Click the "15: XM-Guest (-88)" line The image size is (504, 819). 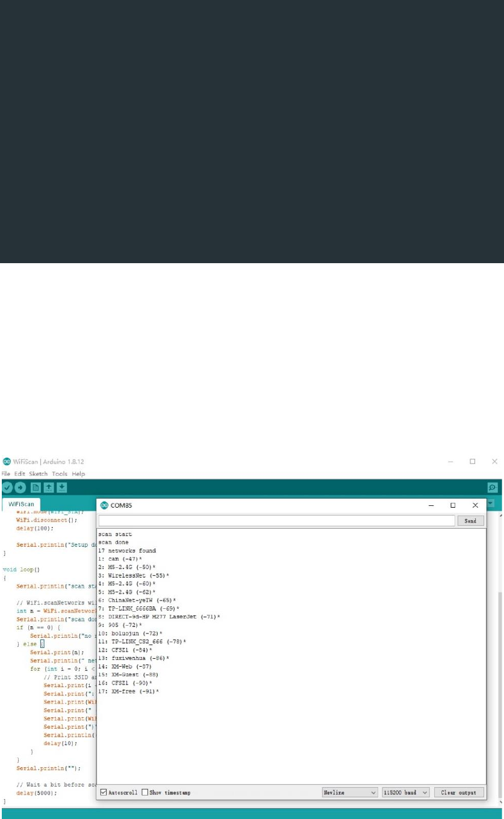pos(128,675)
